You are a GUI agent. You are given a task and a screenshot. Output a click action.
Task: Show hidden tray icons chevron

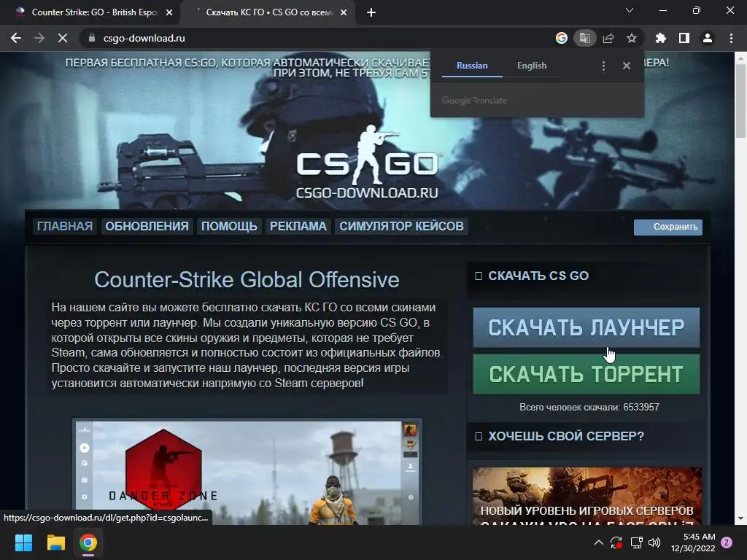click(x=599, y=542)
